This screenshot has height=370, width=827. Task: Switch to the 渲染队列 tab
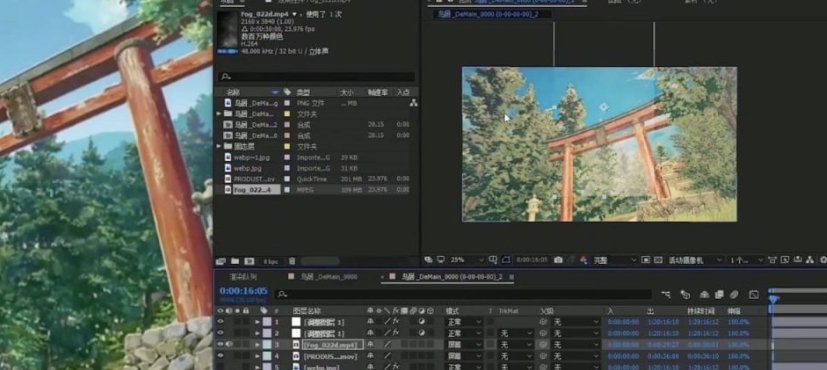(x=243, y=277)
